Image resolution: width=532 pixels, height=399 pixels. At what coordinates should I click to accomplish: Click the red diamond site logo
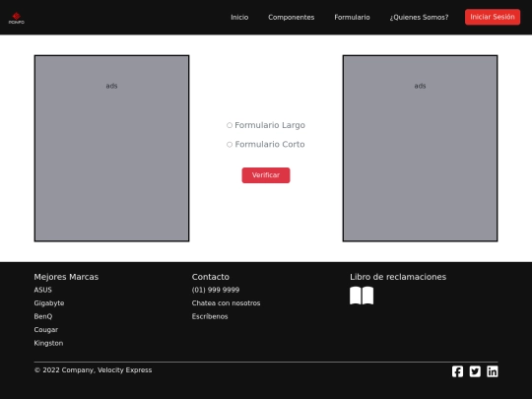[17, 18]
